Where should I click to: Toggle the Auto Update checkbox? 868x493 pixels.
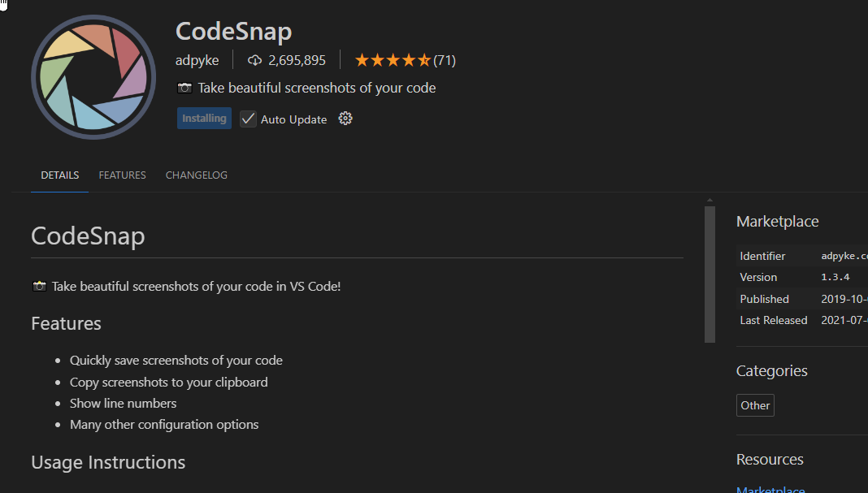249,119
